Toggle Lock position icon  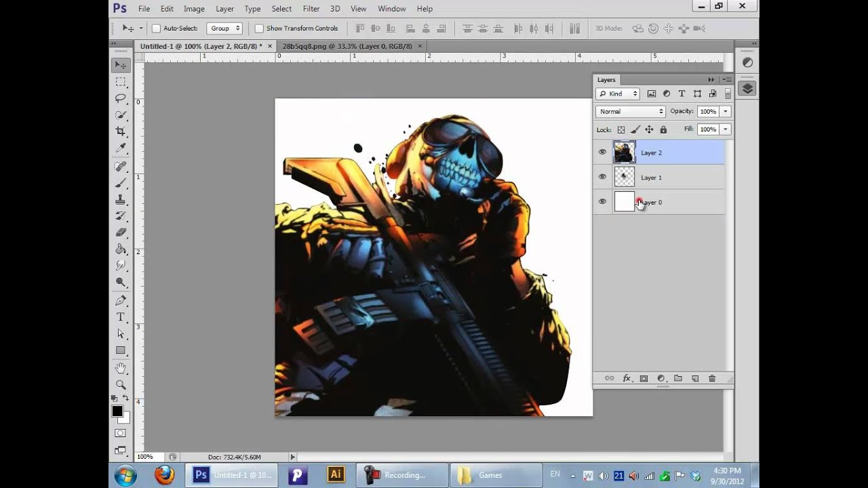pyautogui.click(x=649, y=129)
